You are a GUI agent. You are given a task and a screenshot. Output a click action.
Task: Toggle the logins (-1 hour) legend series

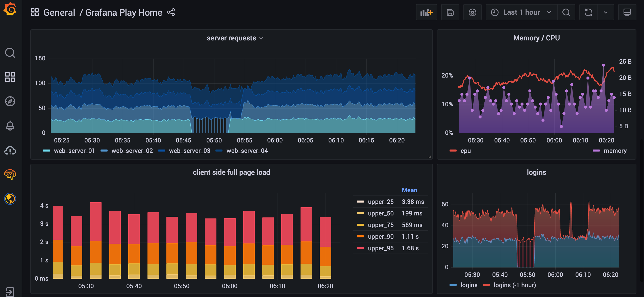(514, 285)
